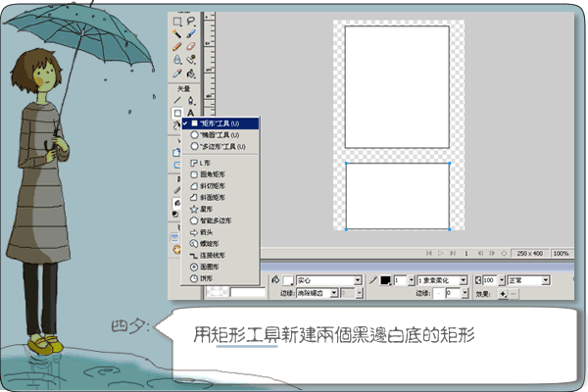The height and width of the screenshot is (392, 588).
Task: Click the play button in the frame controls
Action: [442, 253]
